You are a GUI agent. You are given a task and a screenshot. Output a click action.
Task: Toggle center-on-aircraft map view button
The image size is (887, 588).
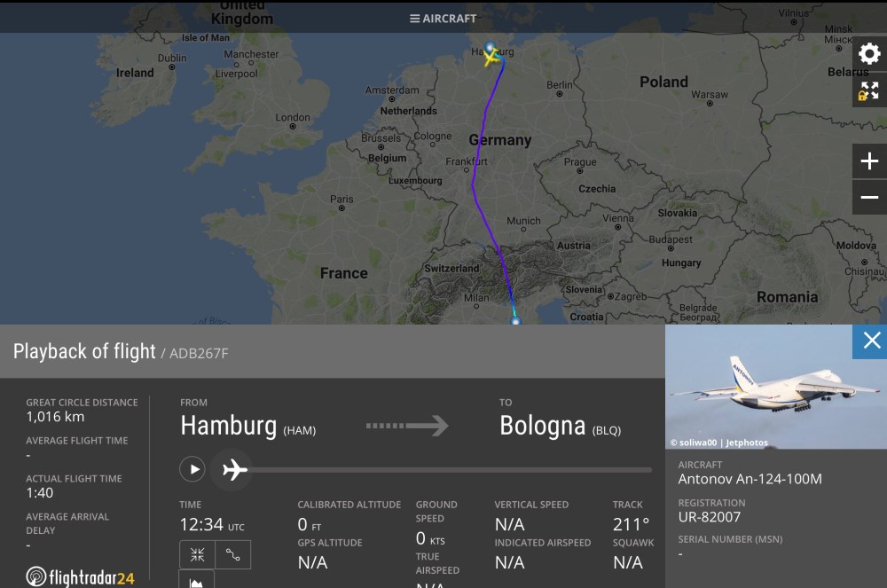click(x=197, y=554)
